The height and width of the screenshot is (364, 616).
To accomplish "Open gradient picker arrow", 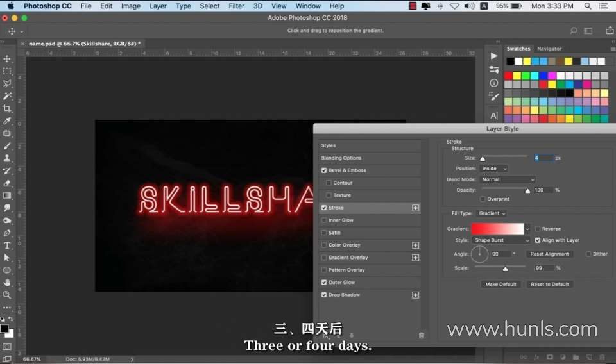I will tap(527, 229).
